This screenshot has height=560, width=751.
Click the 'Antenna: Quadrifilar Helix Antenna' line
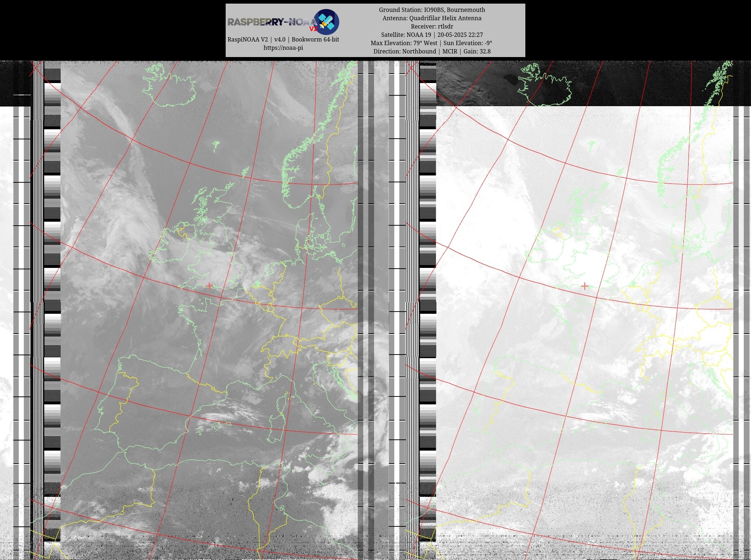tap(432, 18)
